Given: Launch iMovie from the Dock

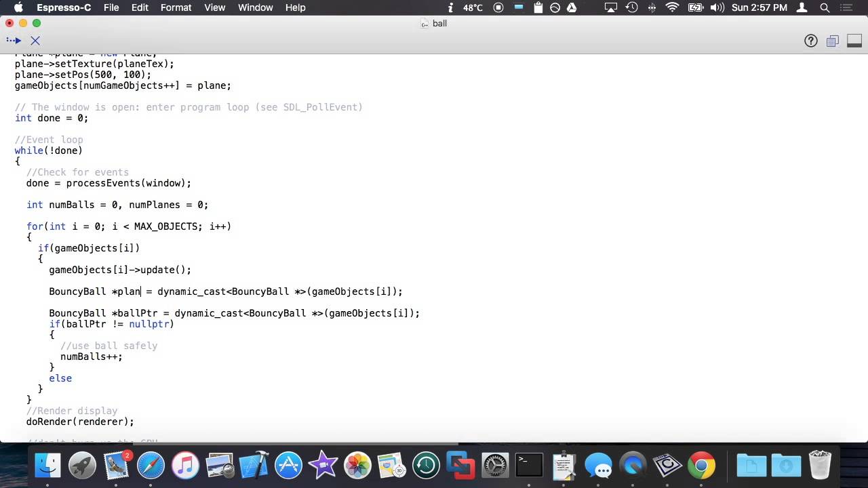Looking at the screenshot, I should (x=323, y=466).
